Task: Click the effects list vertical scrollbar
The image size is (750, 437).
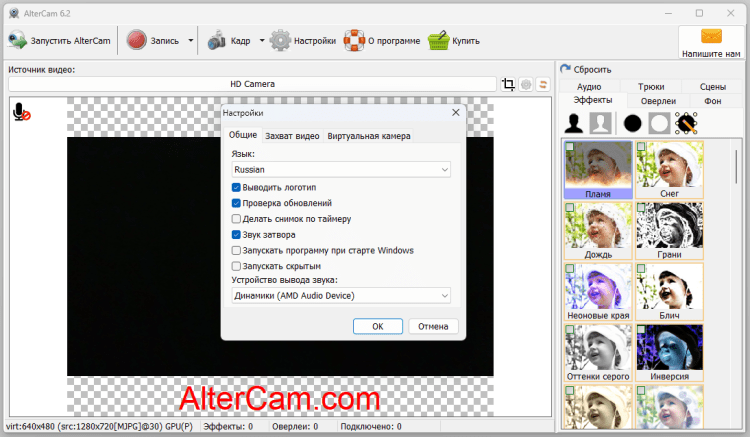Action: 736,166
